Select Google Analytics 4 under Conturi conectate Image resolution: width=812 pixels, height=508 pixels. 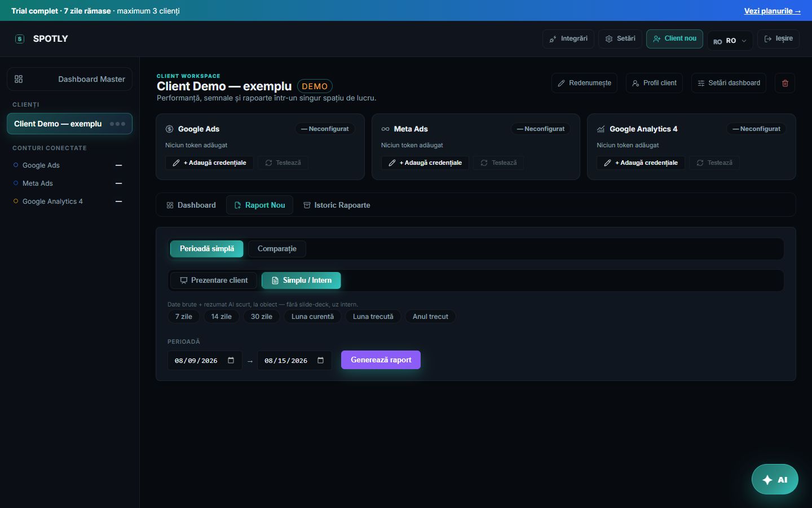click(x=68, y=202)
